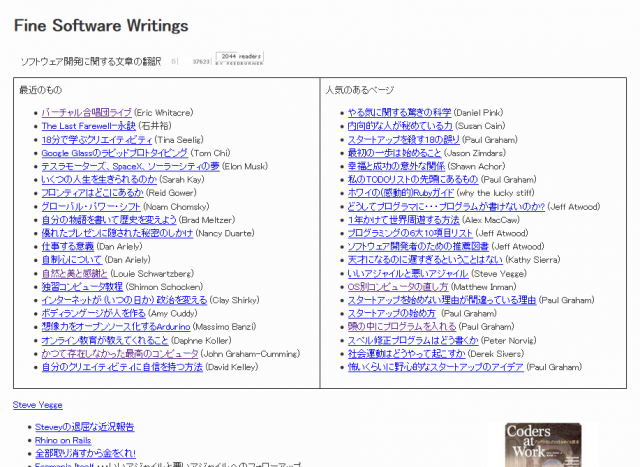Open the Steve Yegge section heading link
Image resolution: width=640 pixels, height=467 pixels.
(x=38, y=405)
